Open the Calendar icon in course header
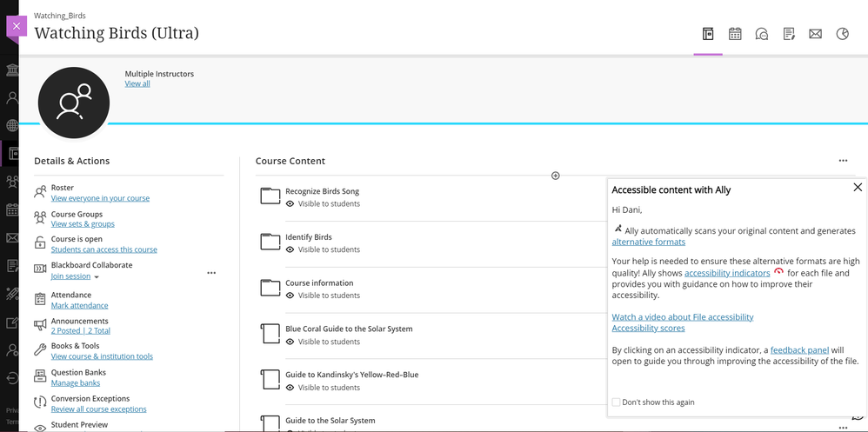Viewport: 868px width, 432px height. point(735,34)
